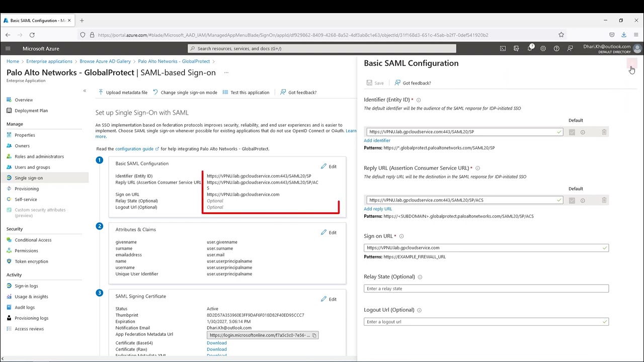Open Deployment Plan in the left menu
644x362 pixels.
[x=31, y=111]
